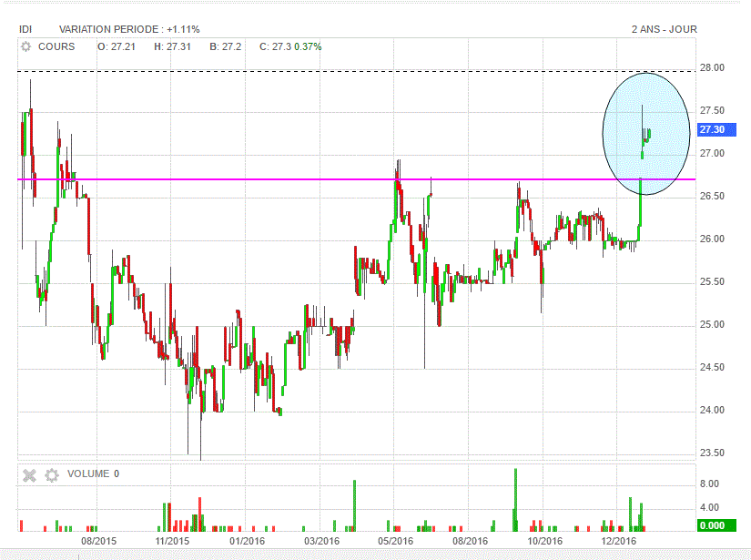The image size is (751, 560).
Task: Select the magenta horizontal resistance line
Action: click(x=356, y=179)
